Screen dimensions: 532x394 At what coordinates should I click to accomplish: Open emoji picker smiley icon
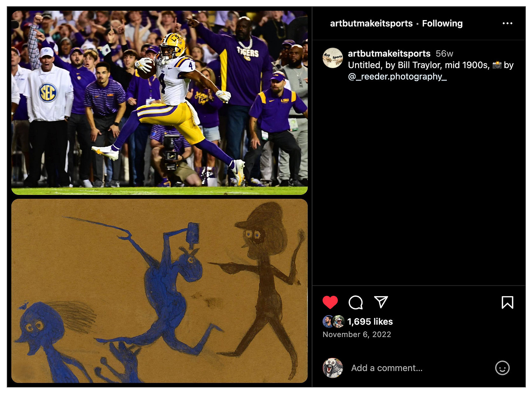[x=502, y=368]
